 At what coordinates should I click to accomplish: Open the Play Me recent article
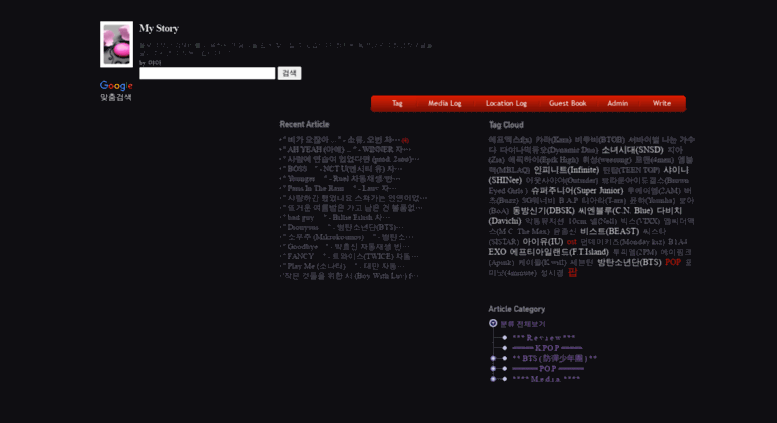(x=343, y=266)
